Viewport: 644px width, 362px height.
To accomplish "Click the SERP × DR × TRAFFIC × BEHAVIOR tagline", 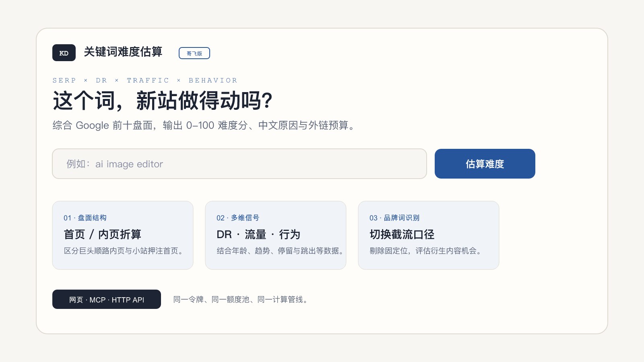I will click(x=145, y=80).
